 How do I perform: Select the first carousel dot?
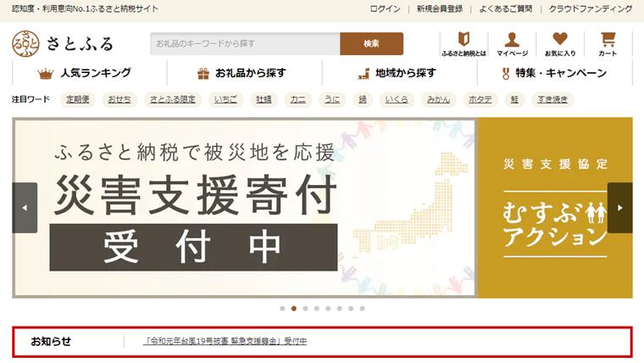[x=282, y=309]
